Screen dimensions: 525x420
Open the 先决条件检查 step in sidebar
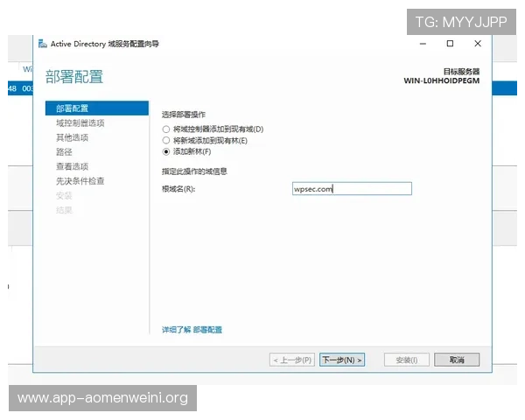[x=80, y=181]
